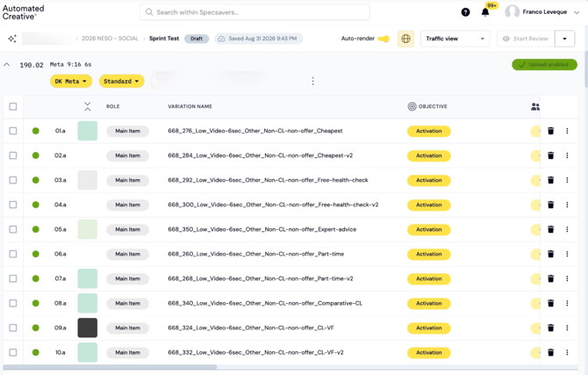Open the Traffic view dropdown
This screenshot has height=375, width=588.
[455, 39]
